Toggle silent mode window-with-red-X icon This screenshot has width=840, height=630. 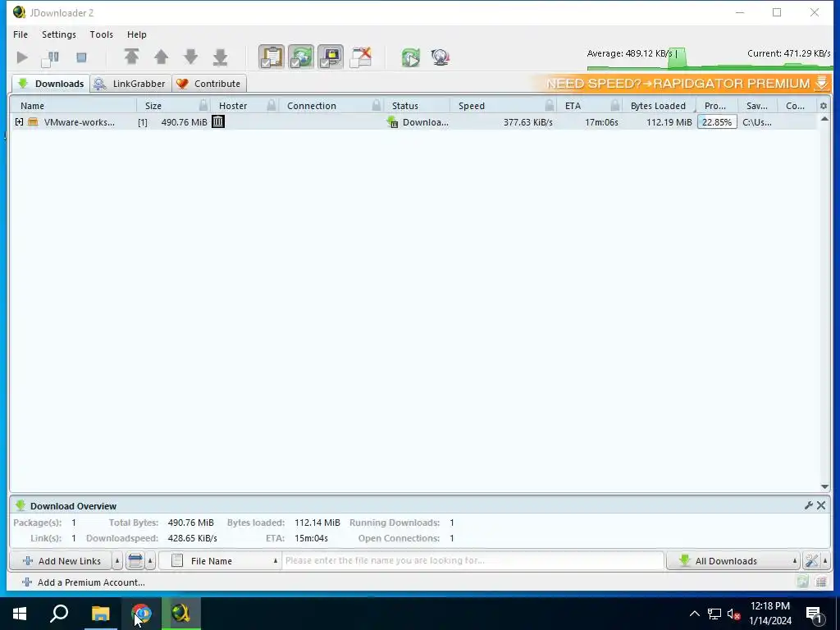click(x=361, y=57)
